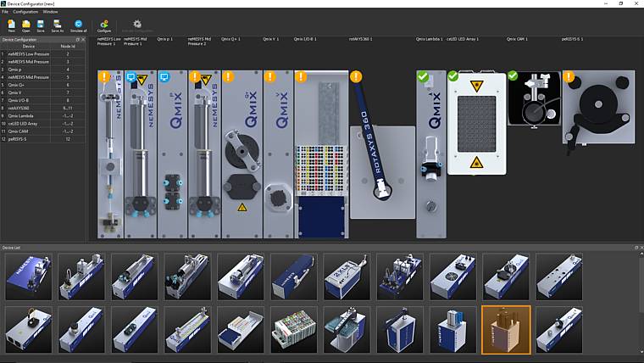Viewport: 644px width, 363px height.
Task: Select the Qmix V table row
Action: 42,92
